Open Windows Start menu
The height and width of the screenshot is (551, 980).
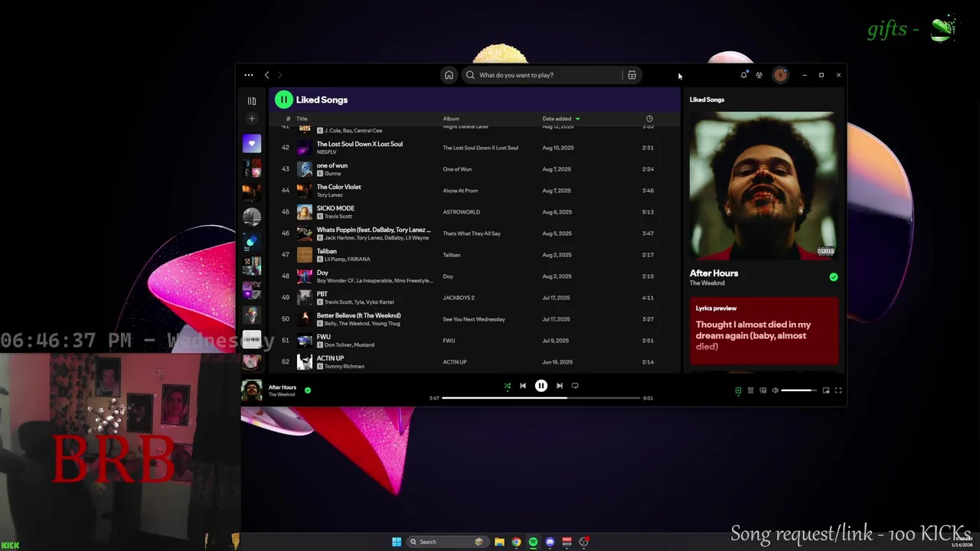pyautogui.click(x=397, y=542)
